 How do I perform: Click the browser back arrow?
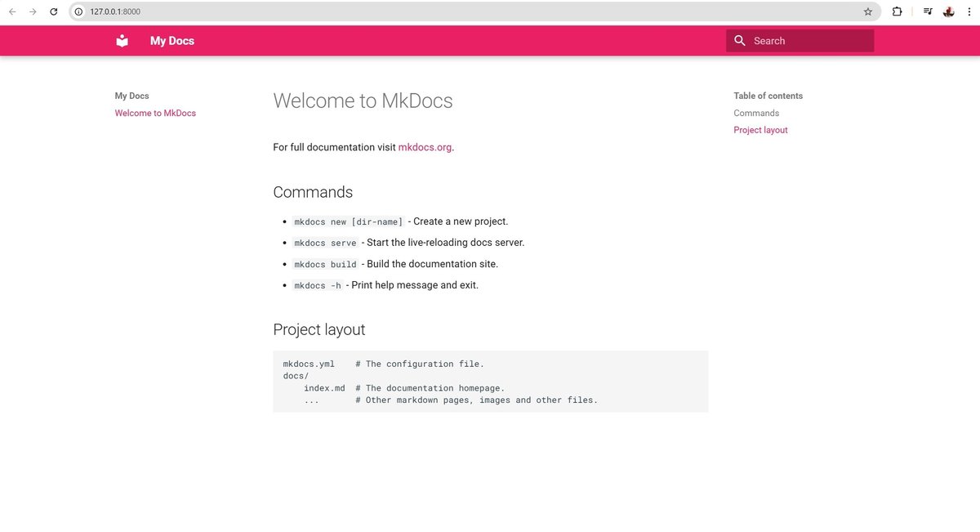12,11
